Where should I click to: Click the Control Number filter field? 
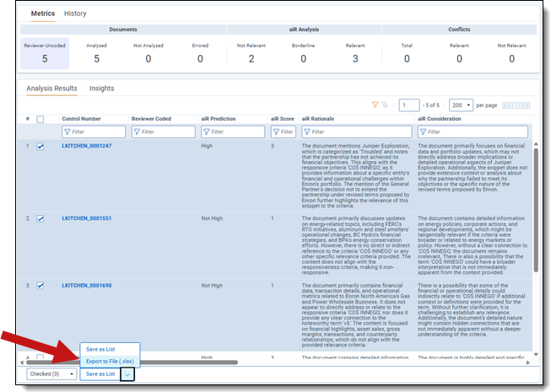[x=94, y=132]
